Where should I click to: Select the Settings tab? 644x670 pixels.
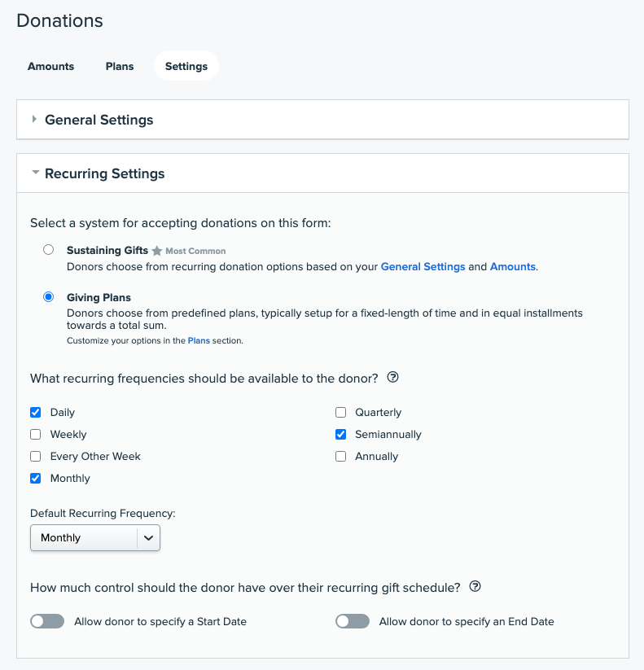click(186, 66)
